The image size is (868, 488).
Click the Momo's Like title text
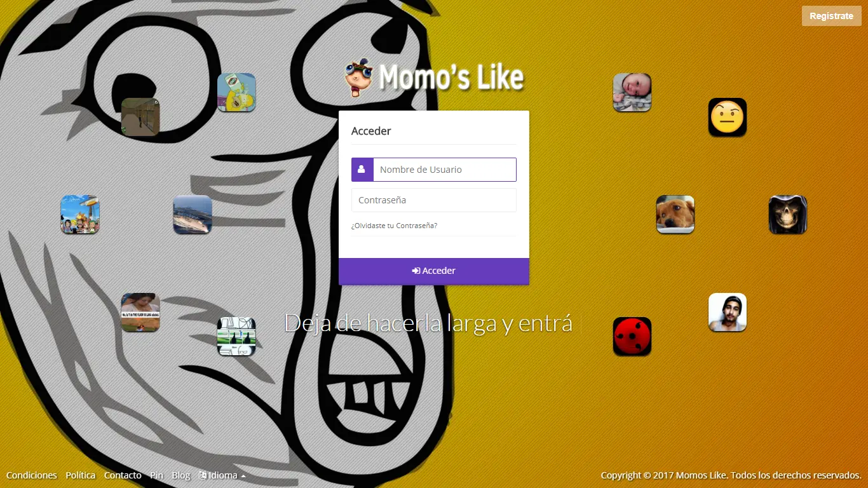451,78
